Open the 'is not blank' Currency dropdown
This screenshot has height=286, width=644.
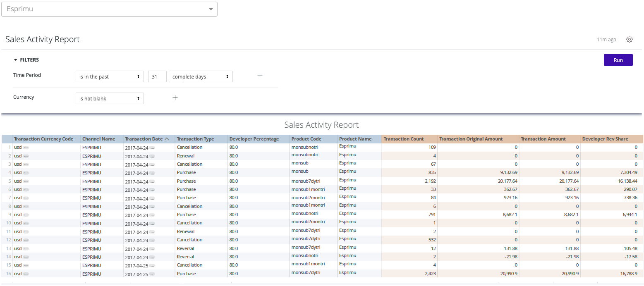(x=110, y=98)
